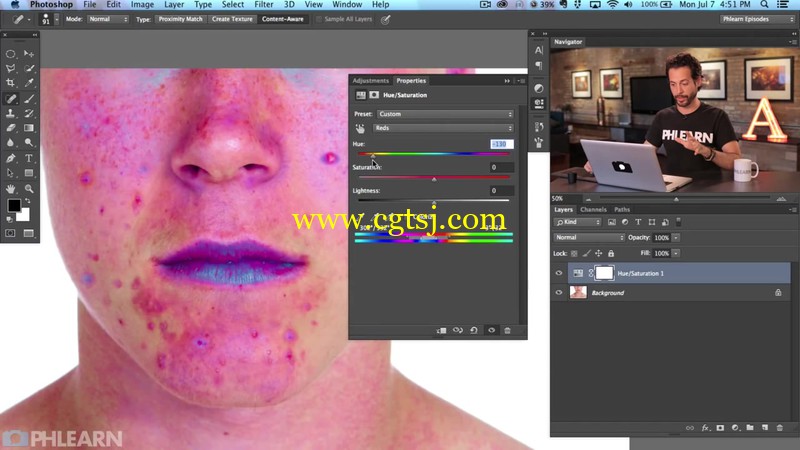Choose Proximity Match healing type
The width and height of the screenshot is (800, 450).
click(180, 19)
